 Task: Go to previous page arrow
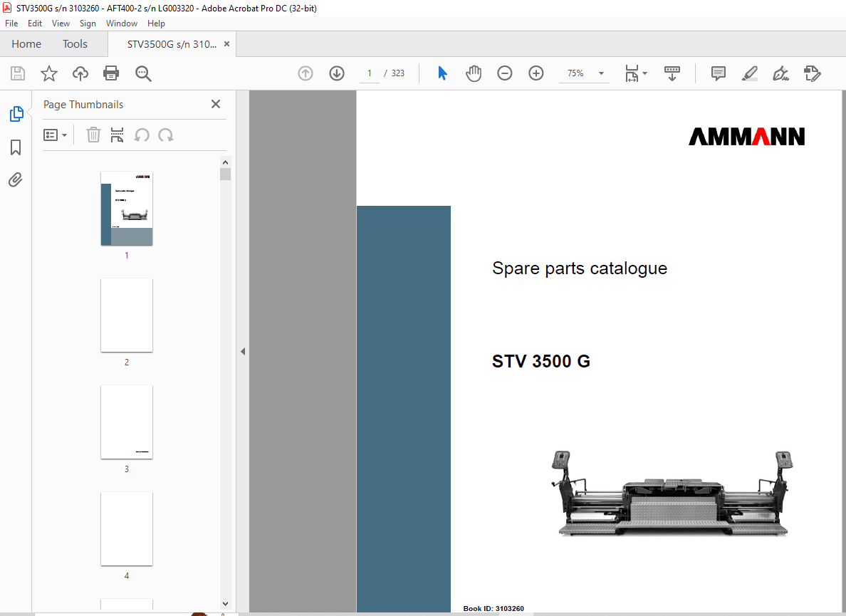tap(305, 73)
